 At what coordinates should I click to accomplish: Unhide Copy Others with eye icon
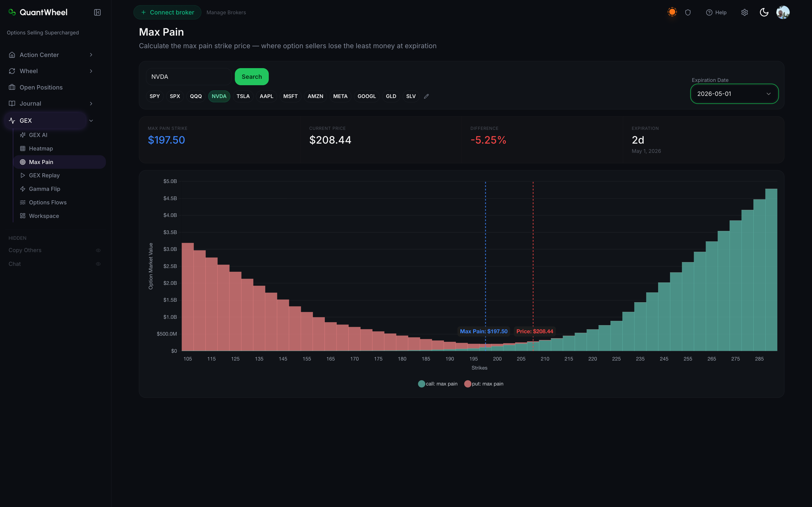(98, 250)
